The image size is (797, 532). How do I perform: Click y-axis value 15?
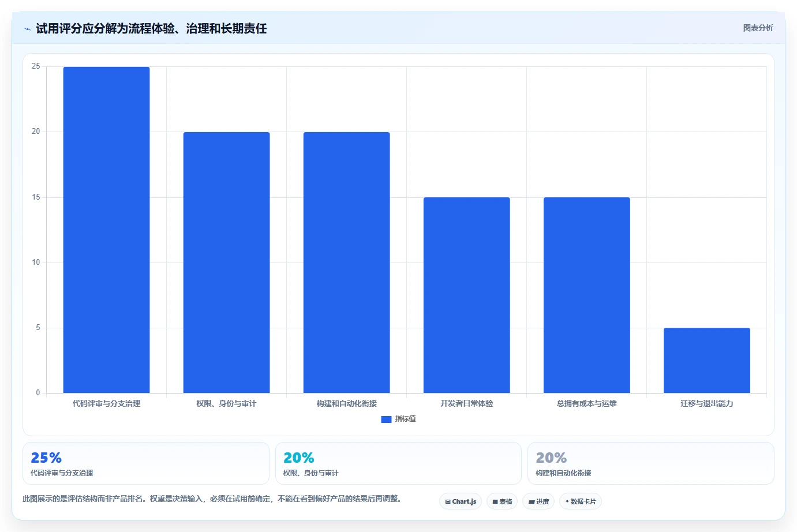coord(36,197)
